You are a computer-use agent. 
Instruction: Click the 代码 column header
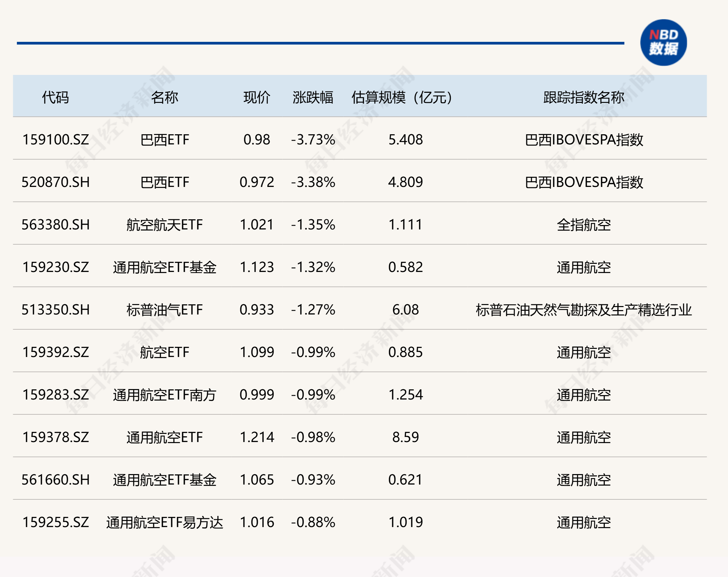click(55, 98)
